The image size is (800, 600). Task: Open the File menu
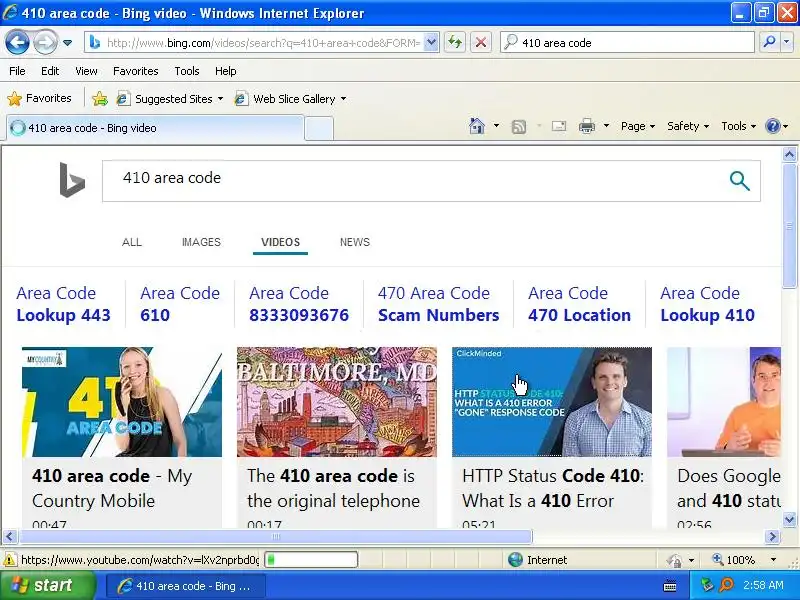pyautogui.click(x=17, y=71)
